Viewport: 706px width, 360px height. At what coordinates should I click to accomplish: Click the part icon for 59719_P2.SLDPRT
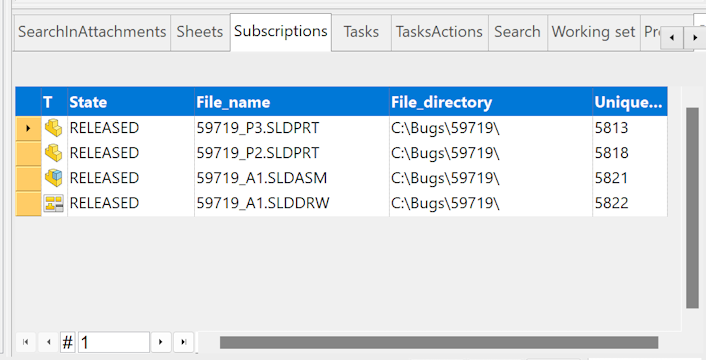54,153
